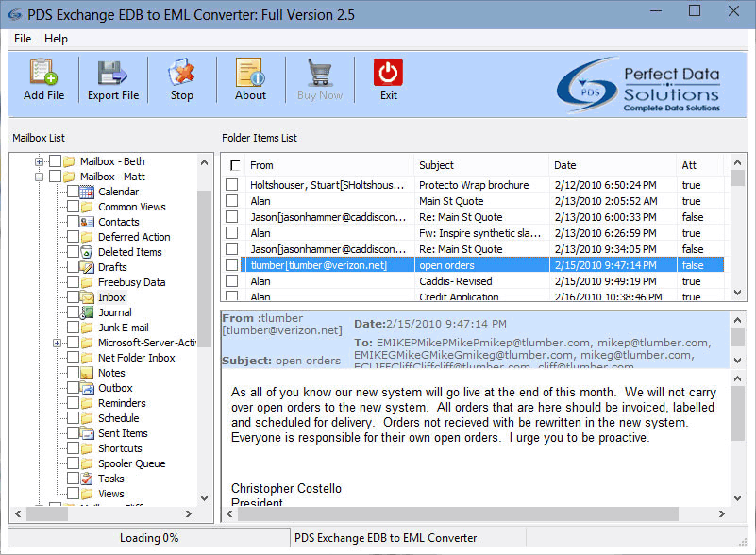Check the Mailbox - Beth checkbox
Viewport: 756px width, 555px height.
tap(55, 161)
